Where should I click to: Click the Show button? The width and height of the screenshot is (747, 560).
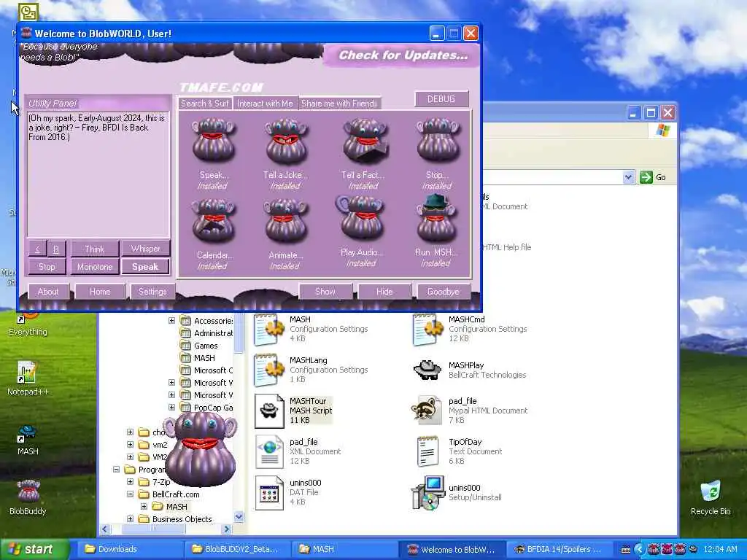click(325, 292)
